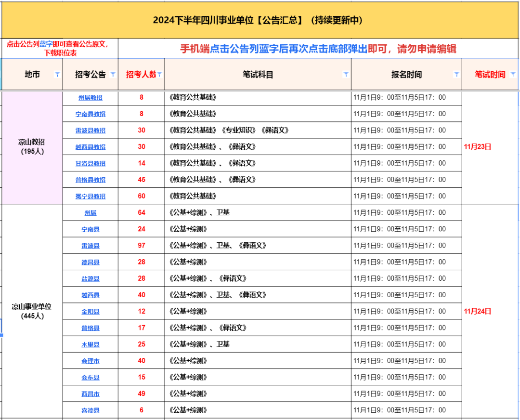Image resolution: width=520 pixels, height=420 pixels.
Task: Open the 雷波县教招 announcement link
Action: 91,131
